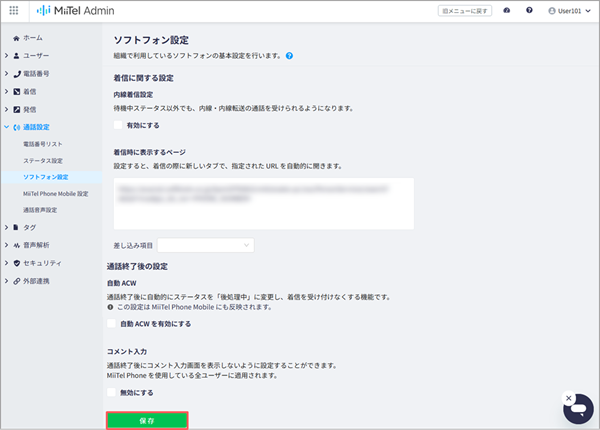Open the User101 account dropdown arrow
The height and width of the screenshot is (430, 600).
[588, 11]
